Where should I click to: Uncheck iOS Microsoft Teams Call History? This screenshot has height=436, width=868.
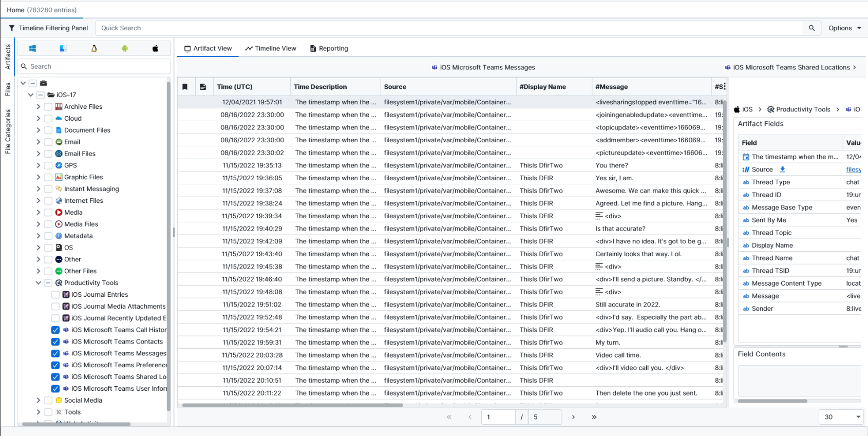point(55,330)
